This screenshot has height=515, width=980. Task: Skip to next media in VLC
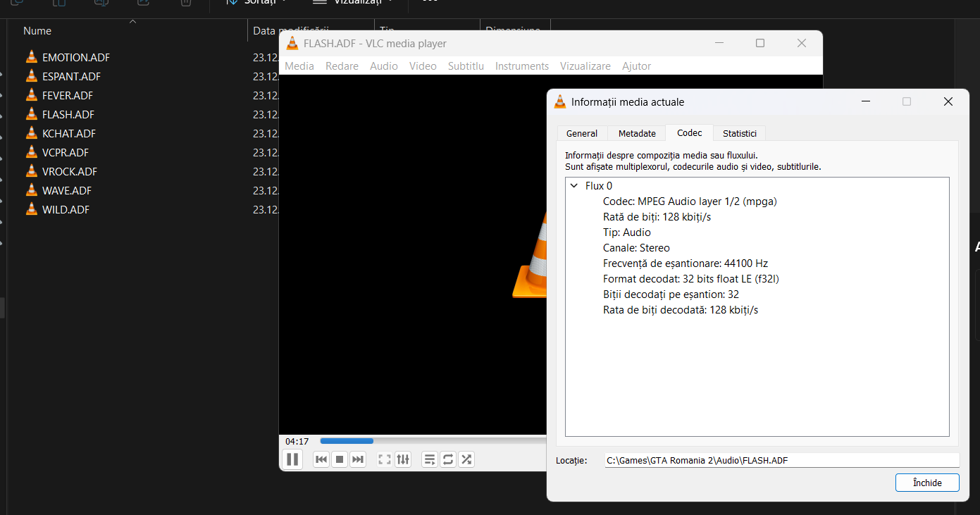click(358, 459)
